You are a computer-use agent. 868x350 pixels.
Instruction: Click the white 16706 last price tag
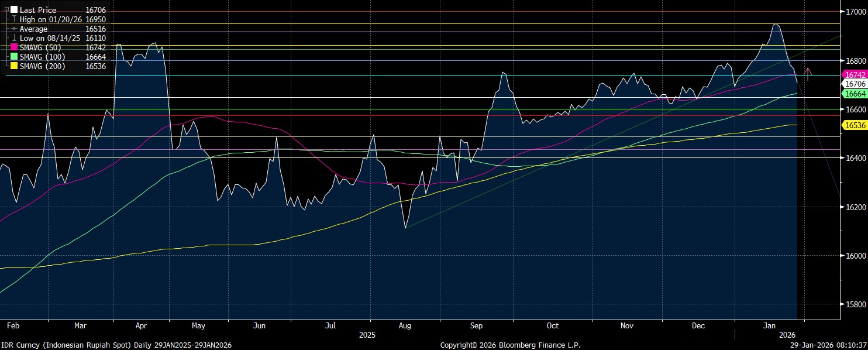(x=853, y=84)
